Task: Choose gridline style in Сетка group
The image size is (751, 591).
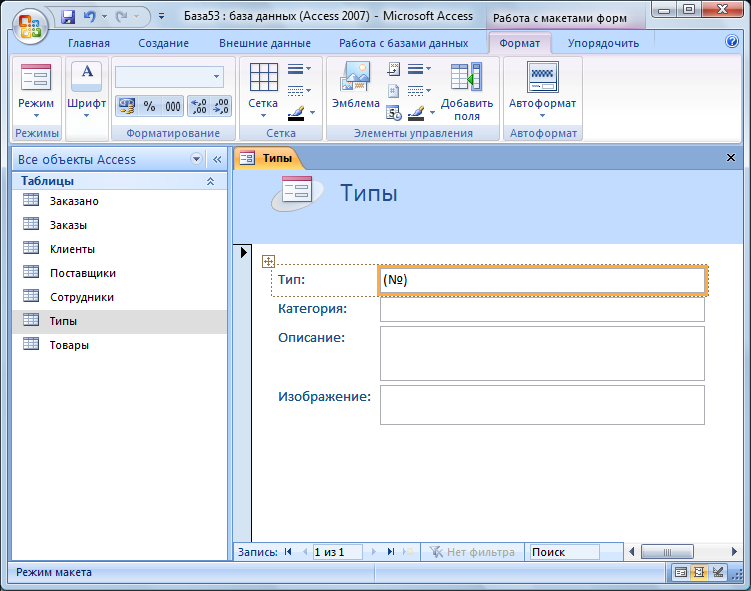Action: [x=300, y=90]
